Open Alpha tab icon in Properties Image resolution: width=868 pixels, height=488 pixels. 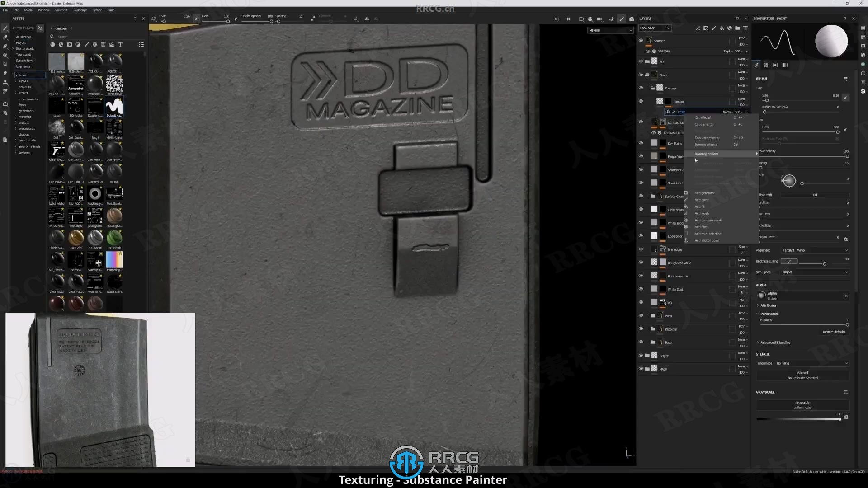click(766, 65)
